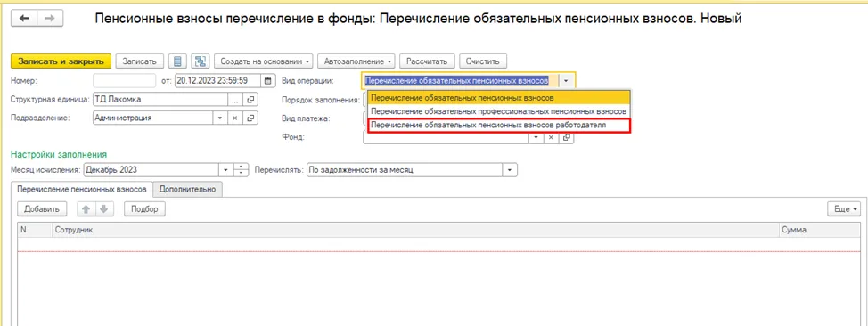Click into the date field 20.12.2023

218,81
